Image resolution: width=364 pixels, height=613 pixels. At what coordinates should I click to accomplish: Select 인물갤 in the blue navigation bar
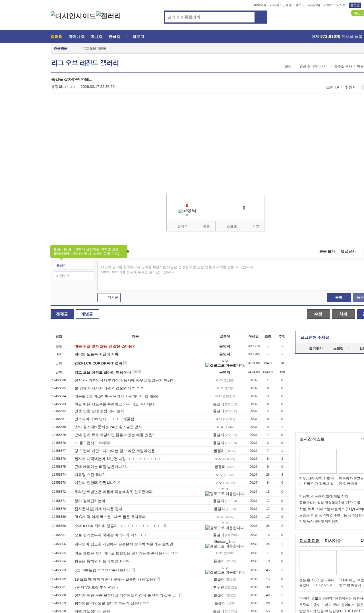coord(114,36)
